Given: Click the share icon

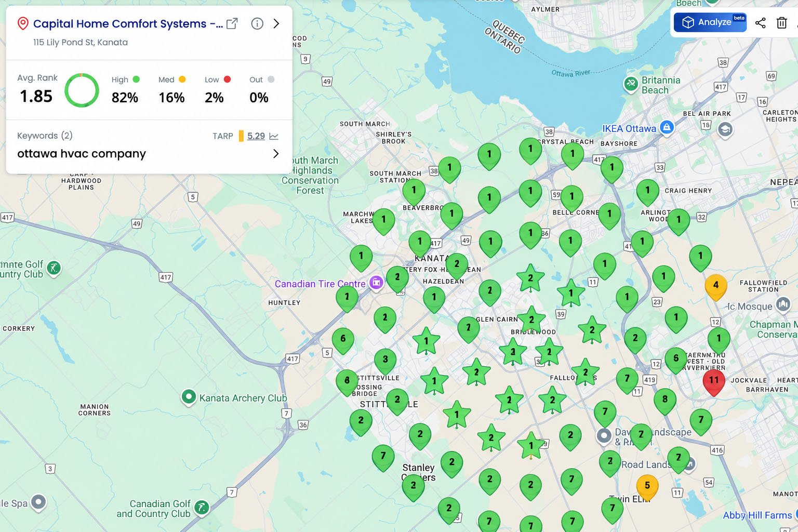Looking at the screenshot, I should 761,22.
